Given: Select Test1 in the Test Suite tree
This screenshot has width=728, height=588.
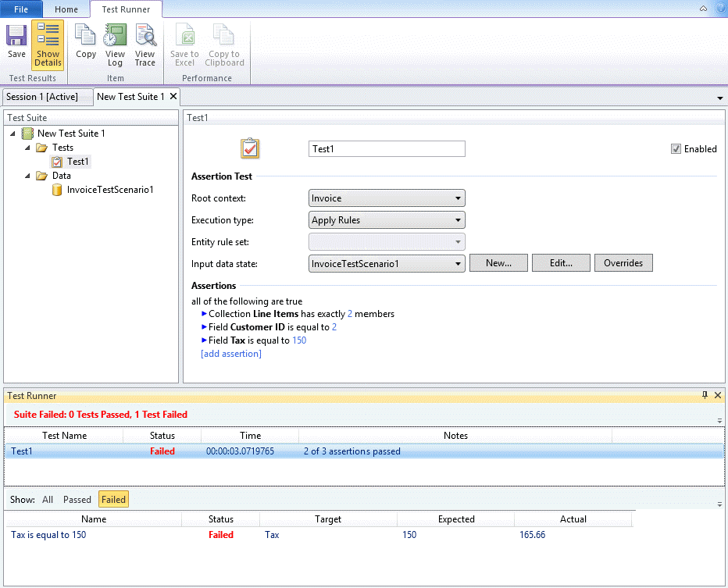Looking at the screenshot, I should click(x=78, y=162).
